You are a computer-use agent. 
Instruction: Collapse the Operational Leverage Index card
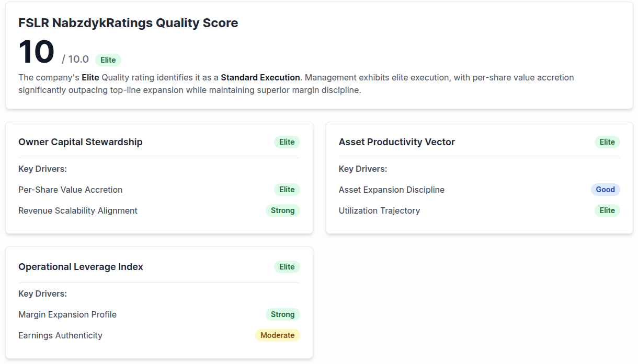pos(80,266)
